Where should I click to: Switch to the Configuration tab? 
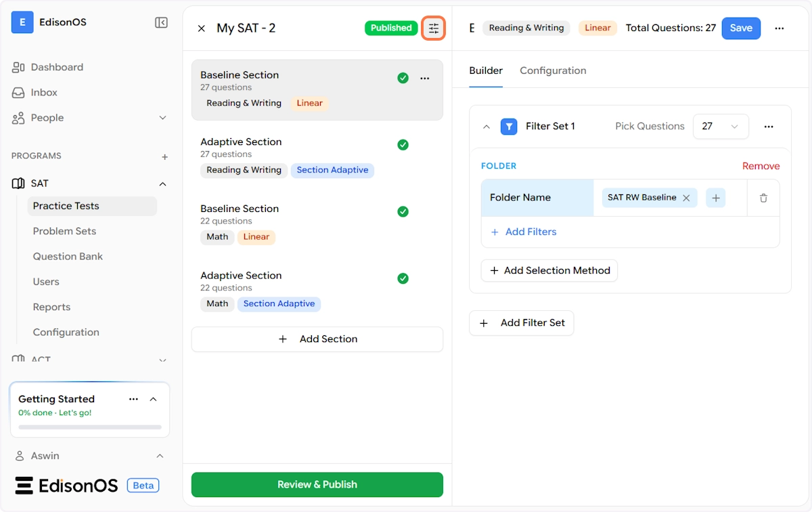(552, 70)
